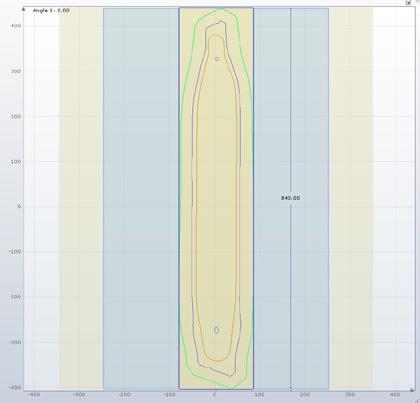The width and height of the screenshot is (420, 403).
Task: Click the left beige shaded band
Action: tap(81, 198)
